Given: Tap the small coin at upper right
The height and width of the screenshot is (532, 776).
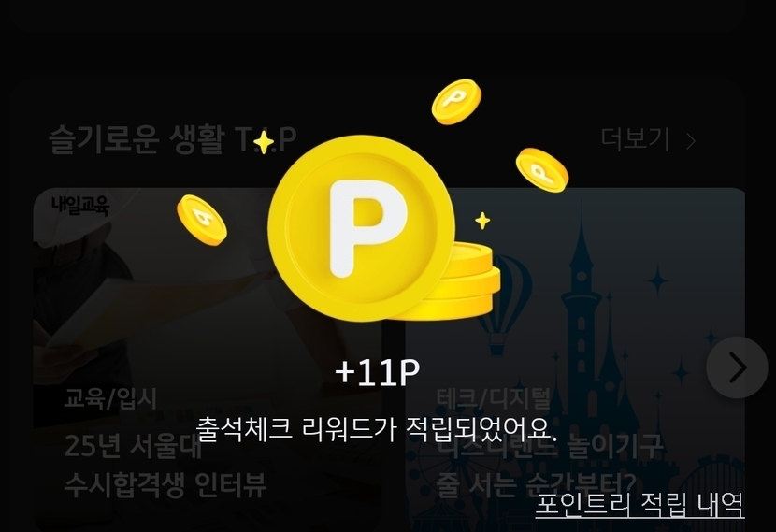Looking at the screenshot, I should (x=542, y=170).
